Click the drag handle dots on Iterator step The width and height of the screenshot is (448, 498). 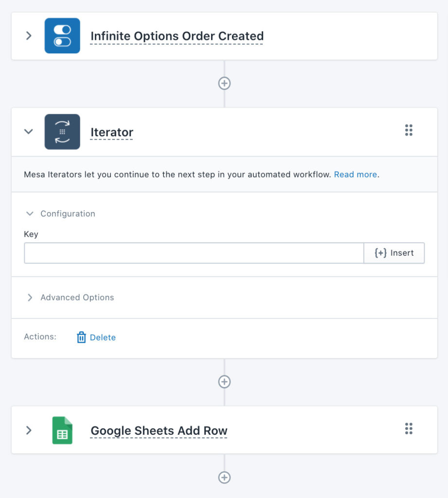tap(409, 130)
